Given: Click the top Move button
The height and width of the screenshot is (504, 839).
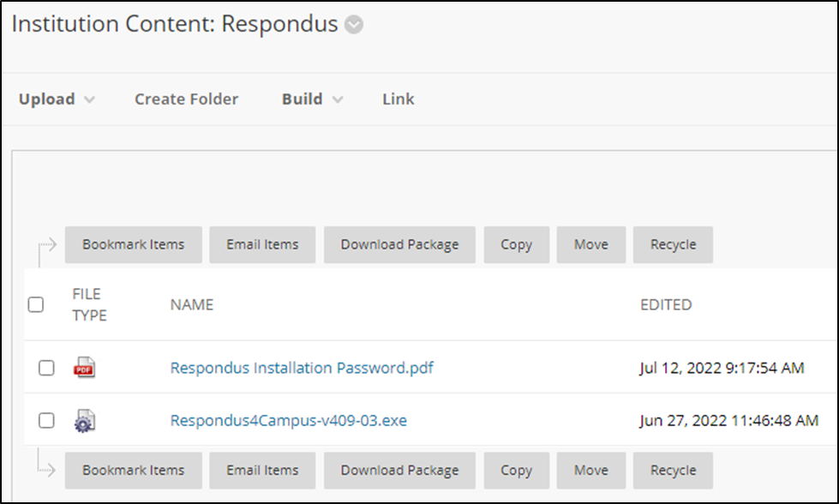Looking at the screenshot, I should click(590, 244).
